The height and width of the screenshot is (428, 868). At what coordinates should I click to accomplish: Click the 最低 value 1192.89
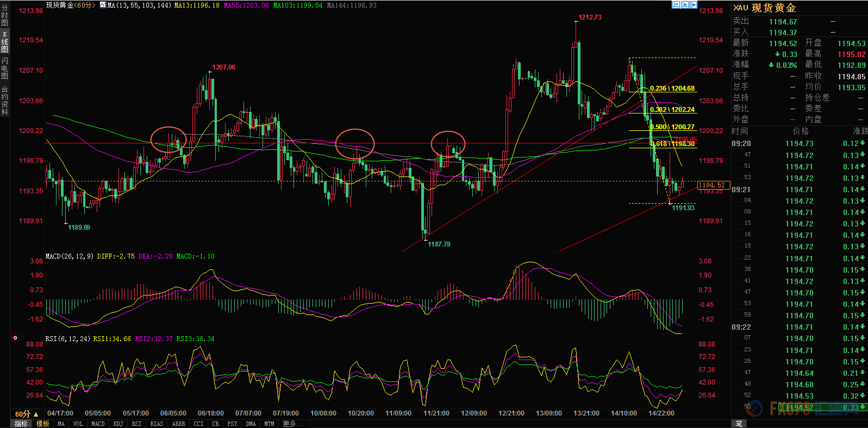pos(851,65)
